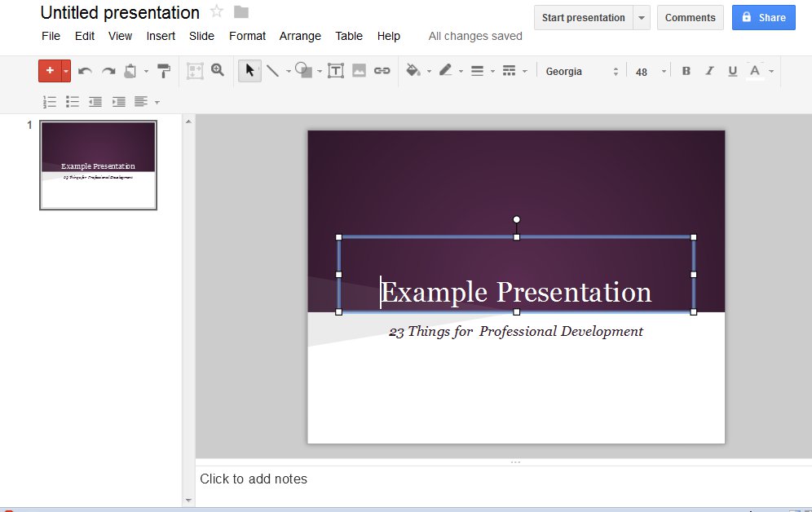Open the Start presentation dropdown arrow
812x512 pixels.
click(642, 17)
